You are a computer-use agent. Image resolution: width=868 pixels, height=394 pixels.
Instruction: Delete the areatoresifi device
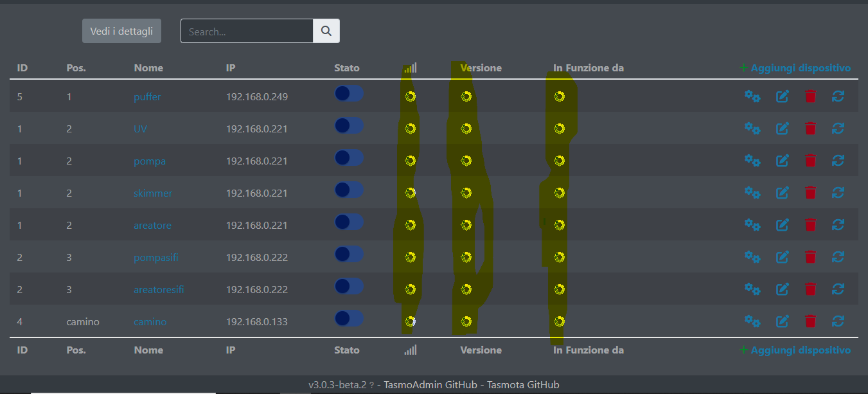[811, 289]
